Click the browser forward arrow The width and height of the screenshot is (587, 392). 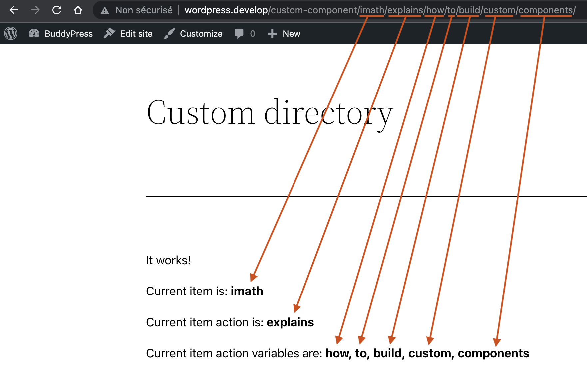(x=35, y=10)
